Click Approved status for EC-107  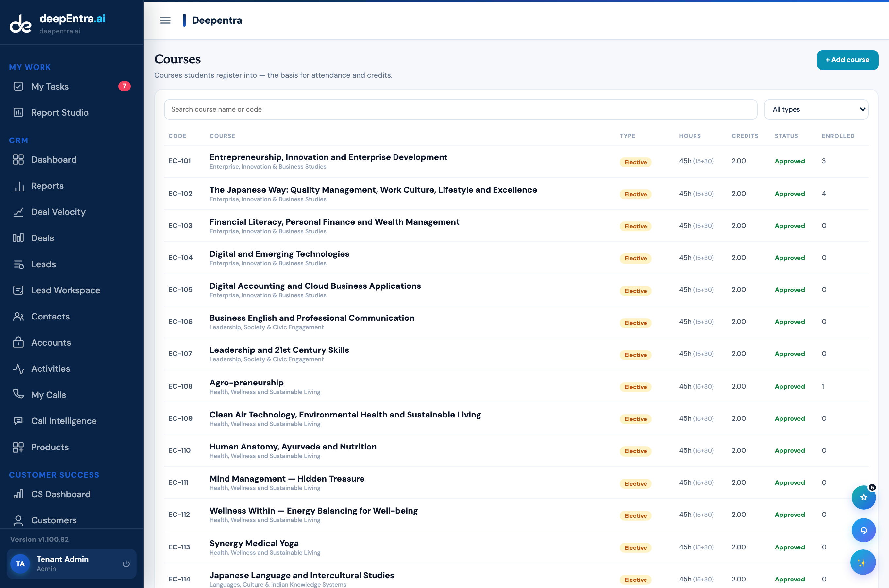click(790, 354)
